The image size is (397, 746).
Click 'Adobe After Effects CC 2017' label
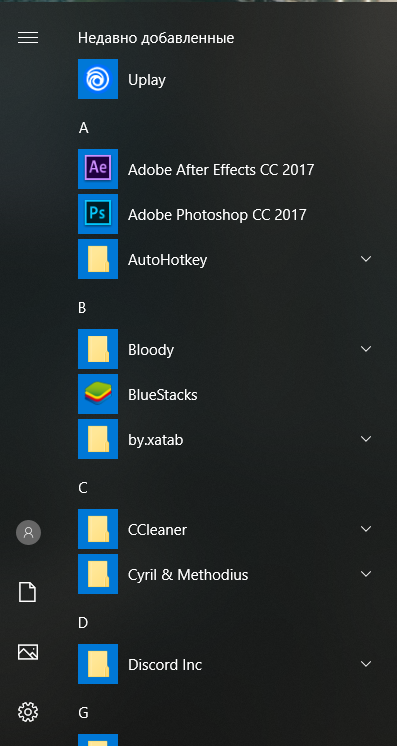221,169
